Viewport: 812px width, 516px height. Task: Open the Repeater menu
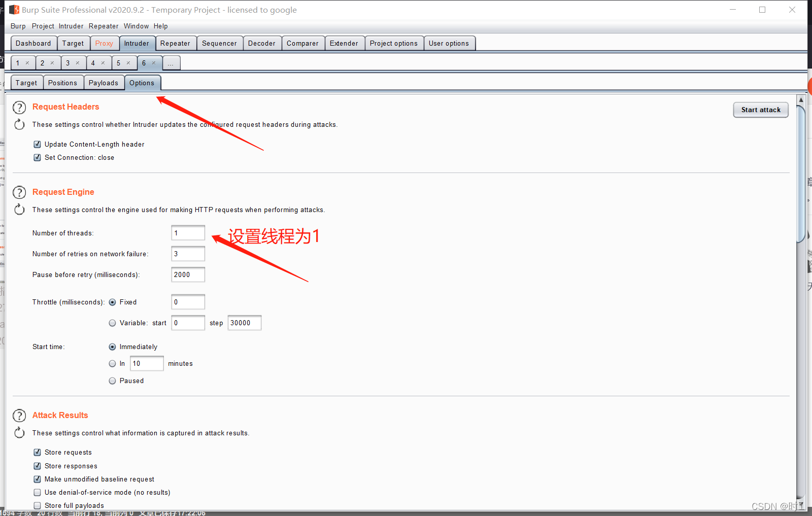(104, 26)
